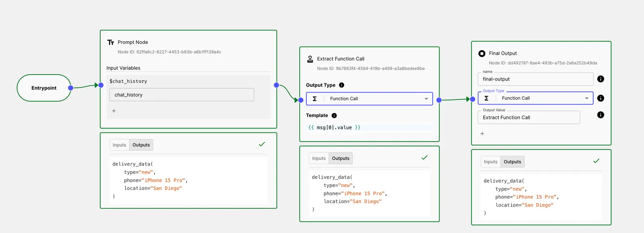Click Prompt Node ID 62ffa6c2 text
The height and width of the screenshot is (233, 644).
coord(169,52)
